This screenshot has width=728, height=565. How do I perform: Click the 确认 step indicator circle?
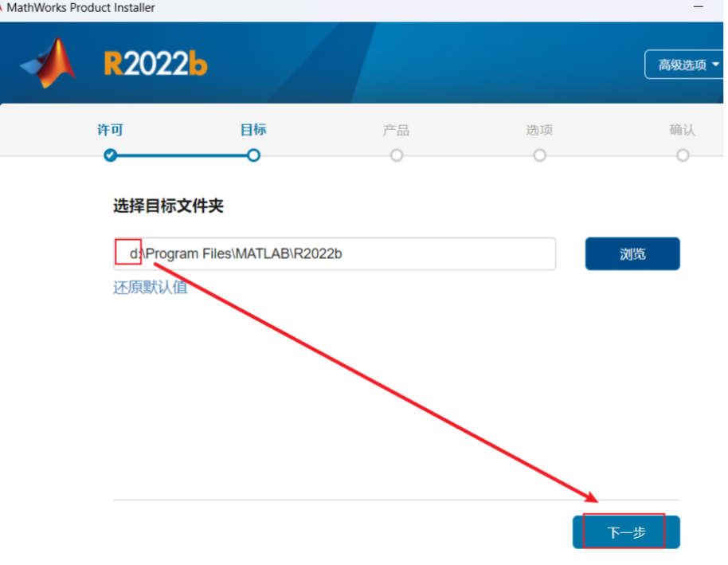pyautogui.click(x=683, y=155)
